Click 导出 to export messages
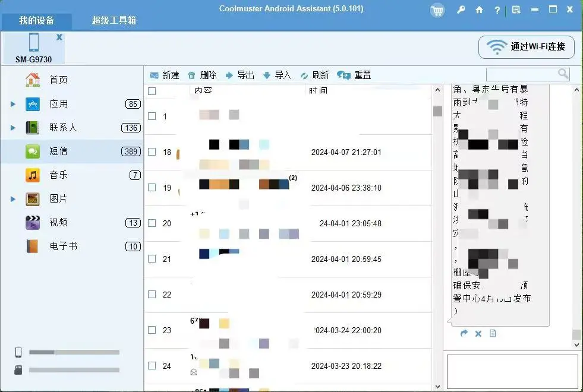This screenshot has width=583, height=392. pos(240,75)
